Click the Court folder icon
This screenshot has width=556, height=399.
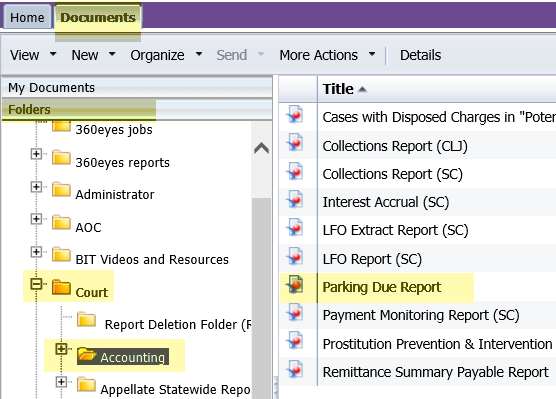click(x=61, y=287)
